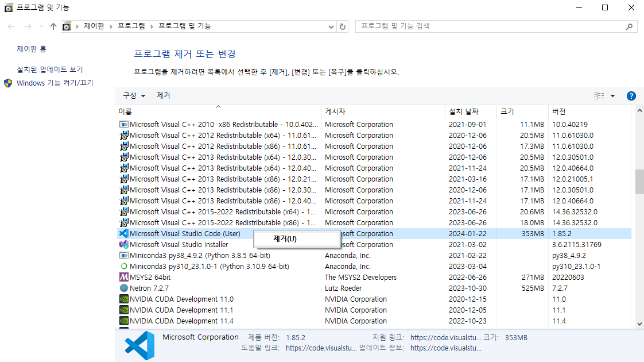Go up one level with the up arrow
This screenshot has width=644, height=362.
pos(53,26)
